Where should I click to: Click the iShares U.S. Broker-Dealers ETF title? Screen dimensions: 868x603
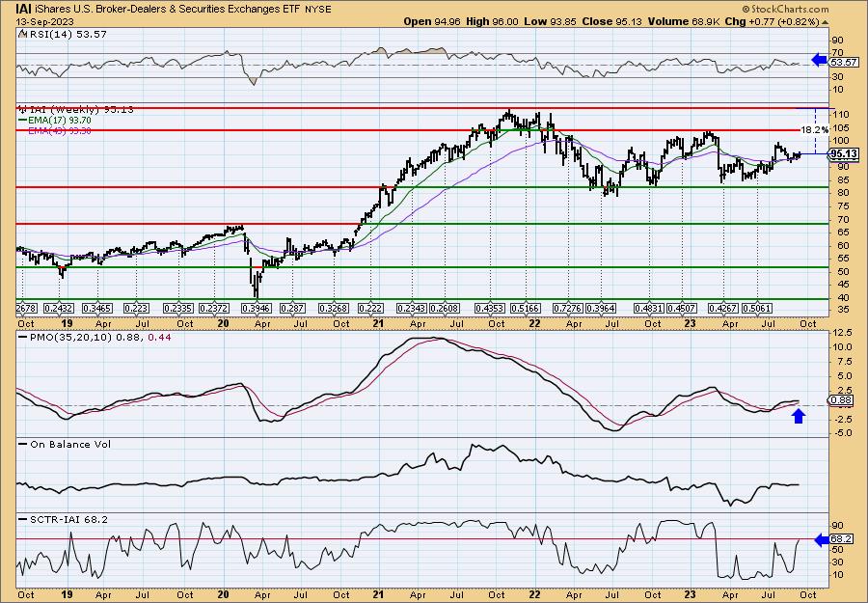pos(166,9)
